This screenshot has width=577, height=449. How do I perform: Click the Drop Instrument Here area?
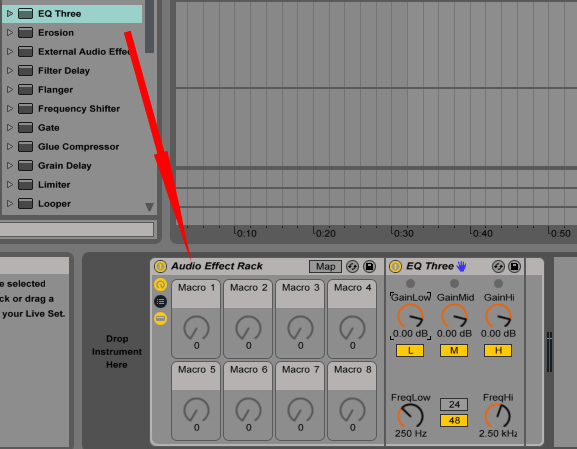click(x=117, y=351)
